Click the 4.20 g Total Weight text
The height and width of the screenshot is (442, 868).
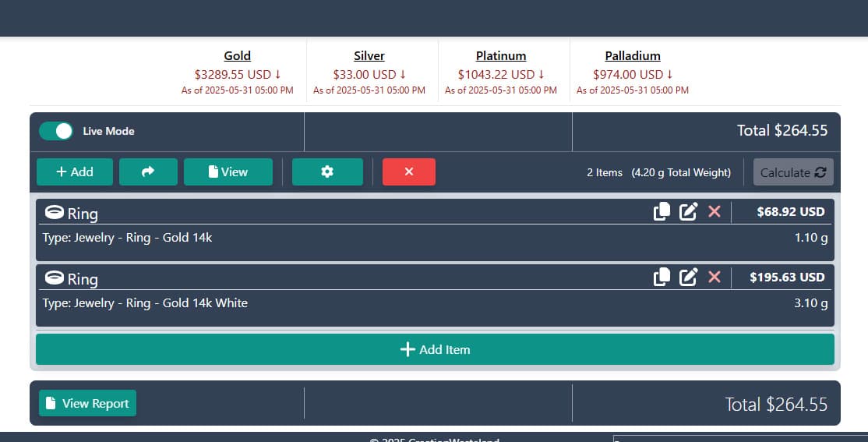(682, 173)
